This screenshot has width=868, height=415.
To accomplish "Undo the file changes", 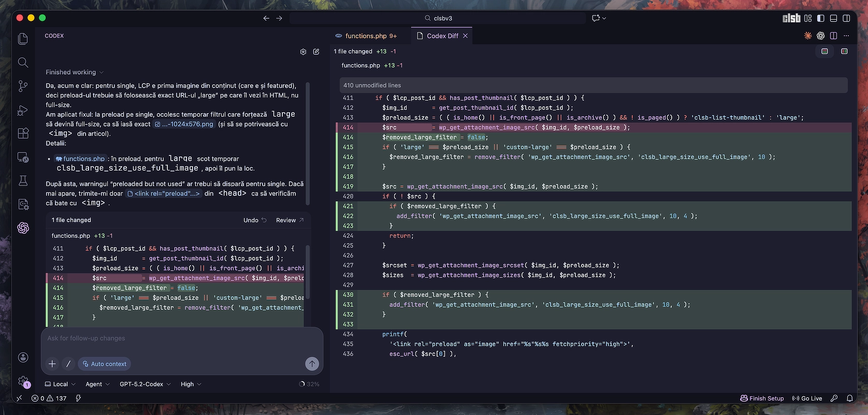I will tap(255, 220).
